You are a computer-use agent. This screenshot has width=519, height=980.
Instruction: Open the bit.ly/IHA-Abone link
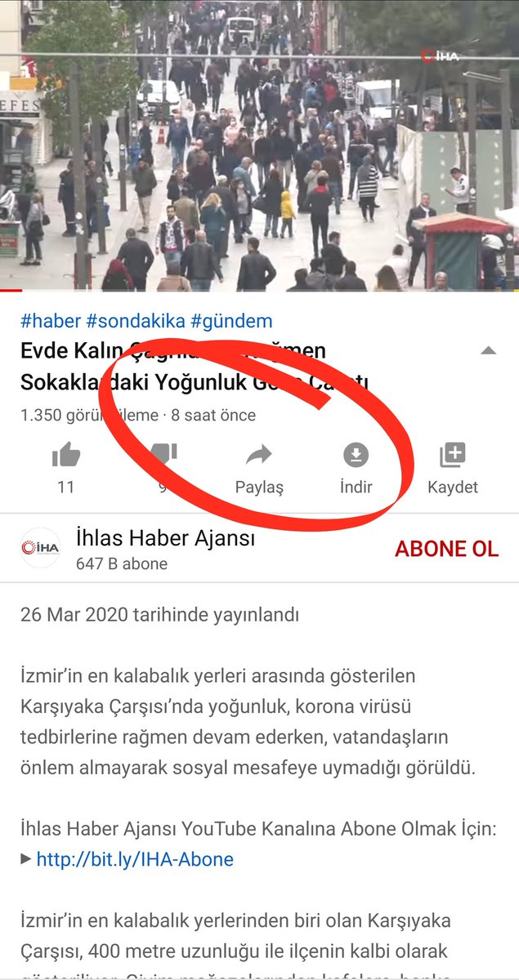click(135, 859)
